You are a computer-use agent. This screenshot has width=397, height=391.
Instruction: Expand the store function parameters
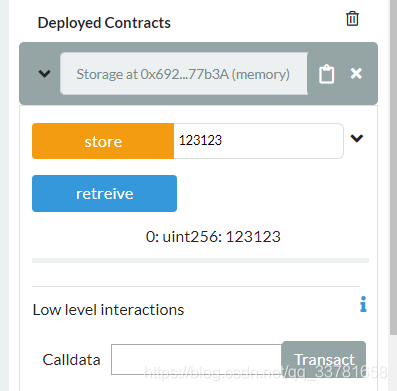click(x=357, y=138)
